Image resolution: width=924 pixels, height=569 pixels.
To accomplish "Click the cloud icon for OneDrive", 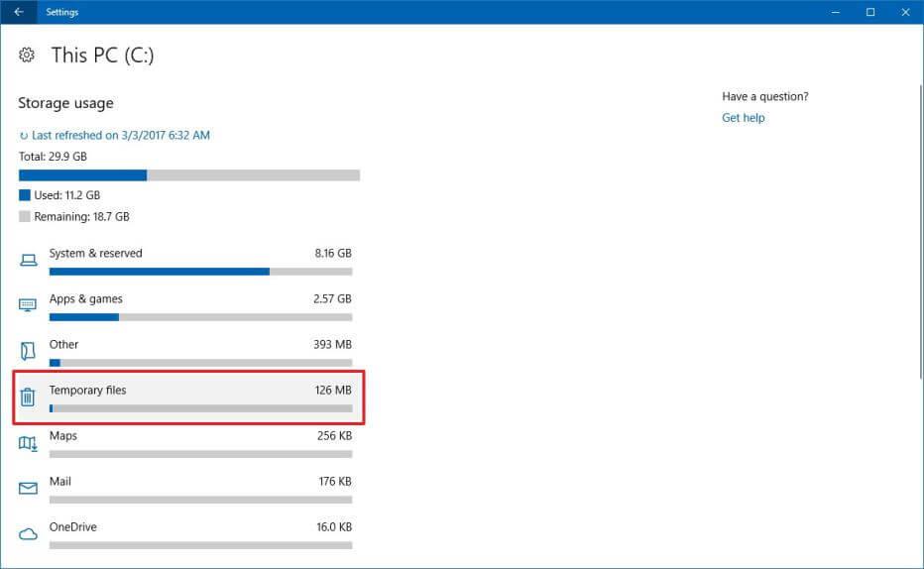I will click(28, 533).
